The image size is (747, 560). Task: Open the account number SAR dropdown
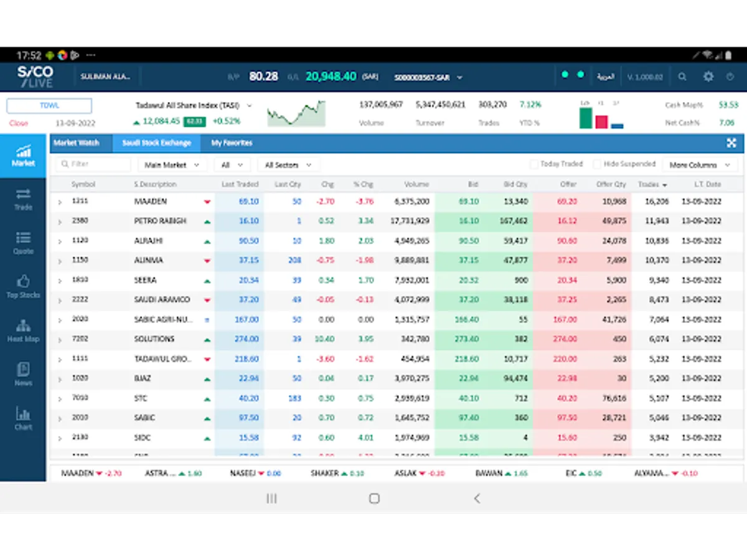click(428, 78)
